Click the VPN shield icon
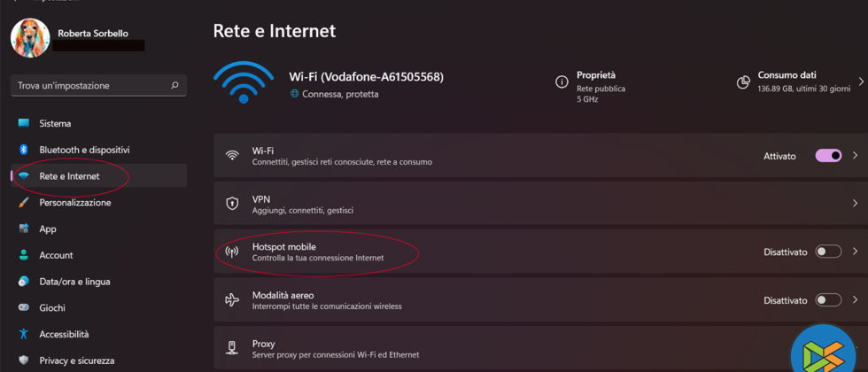 pyautogui.click(x=232, y=204)
